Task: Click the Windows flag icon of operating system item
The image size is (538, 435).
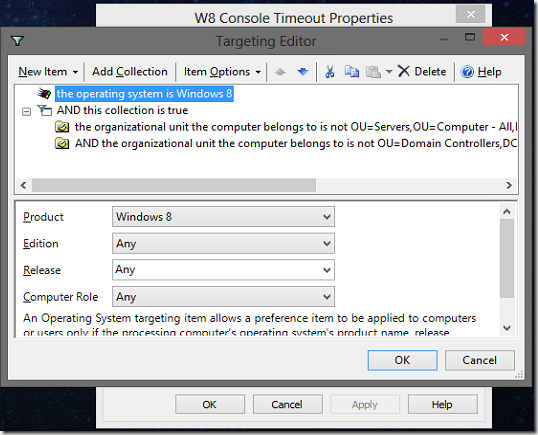Action: point(44,93)
